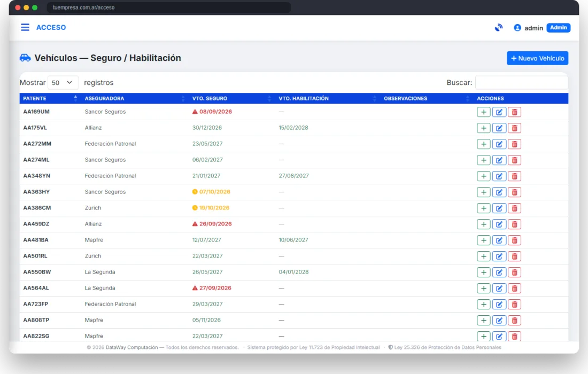Sort table by Aseguradora column
Image resolution: width=588 pixels, height=374 pixels.
pos(135,98)
